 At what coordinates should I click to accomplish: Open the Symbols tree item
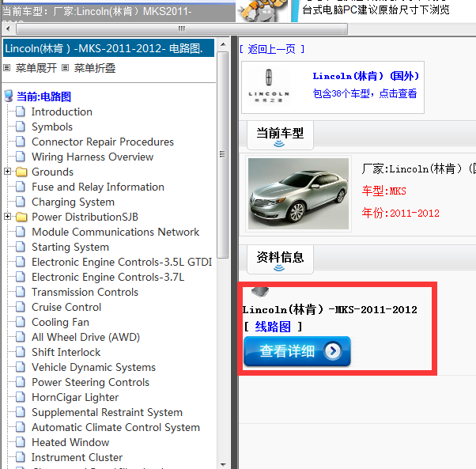(52, 127)
